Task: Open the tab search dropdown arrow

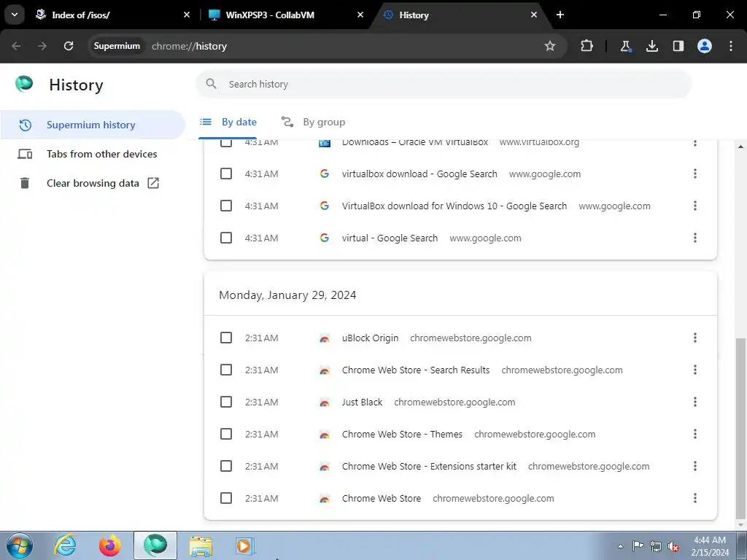Action: tap(15, 15)
